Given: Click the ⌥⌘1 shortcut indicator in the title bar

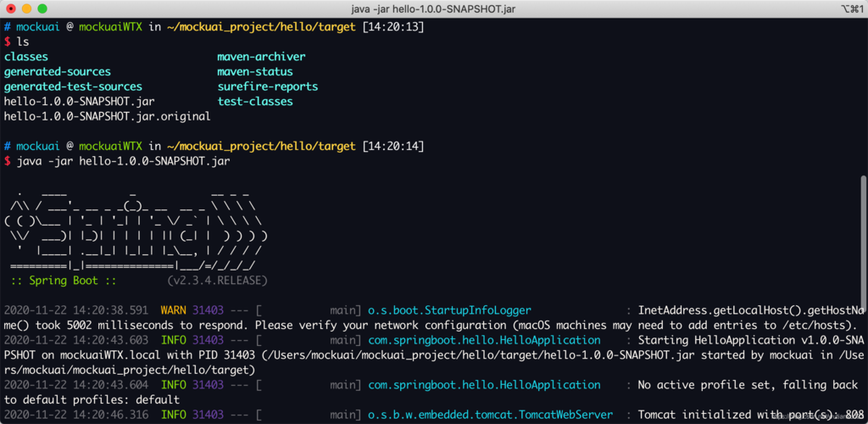Looking at the screenshot, I should point(848,8).
